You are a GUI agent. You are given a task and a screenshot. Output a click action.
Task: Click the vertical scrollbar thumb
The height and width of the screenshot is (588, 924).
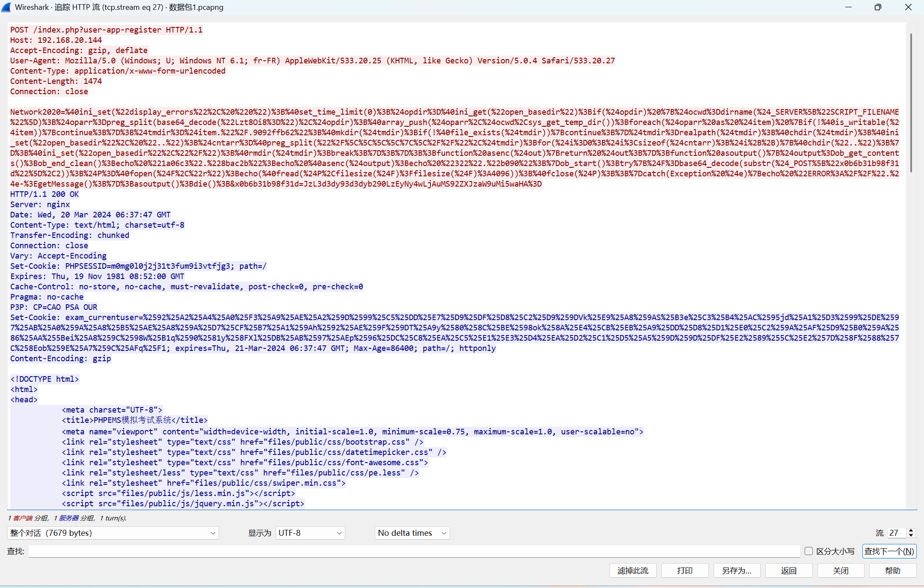pos(911,103)
